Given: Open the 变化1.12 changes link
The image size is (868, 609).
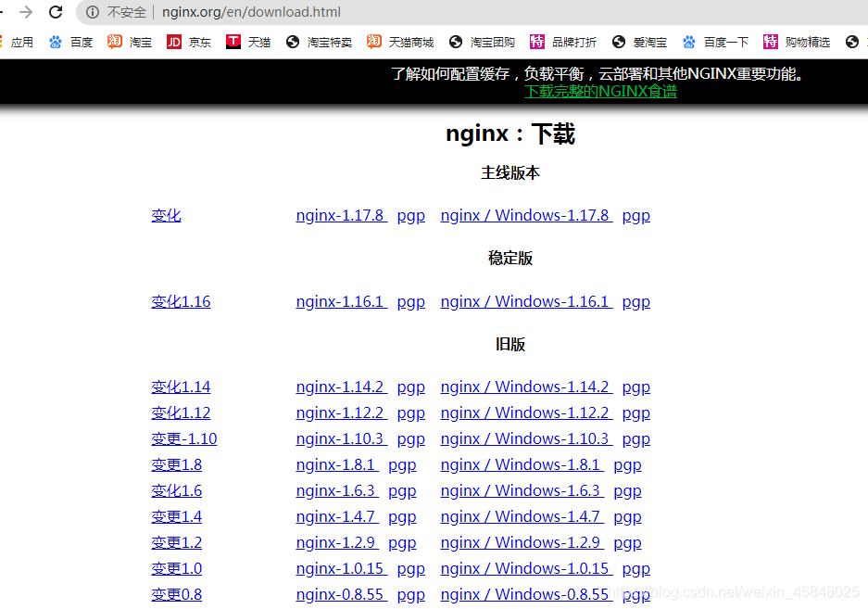Looking at the screenshot, I should tap(181, 412).
